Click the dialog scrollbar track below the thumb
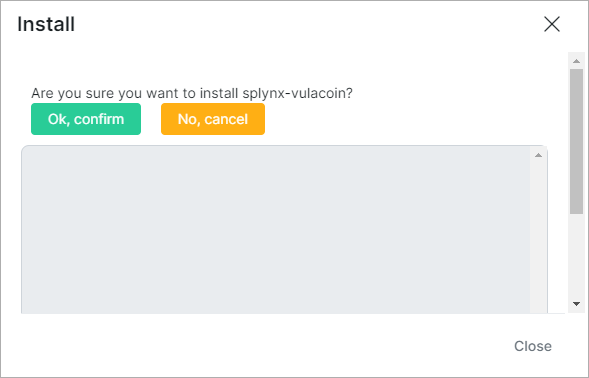The width and height of the screenshot is (589, 378). point(577,256)
